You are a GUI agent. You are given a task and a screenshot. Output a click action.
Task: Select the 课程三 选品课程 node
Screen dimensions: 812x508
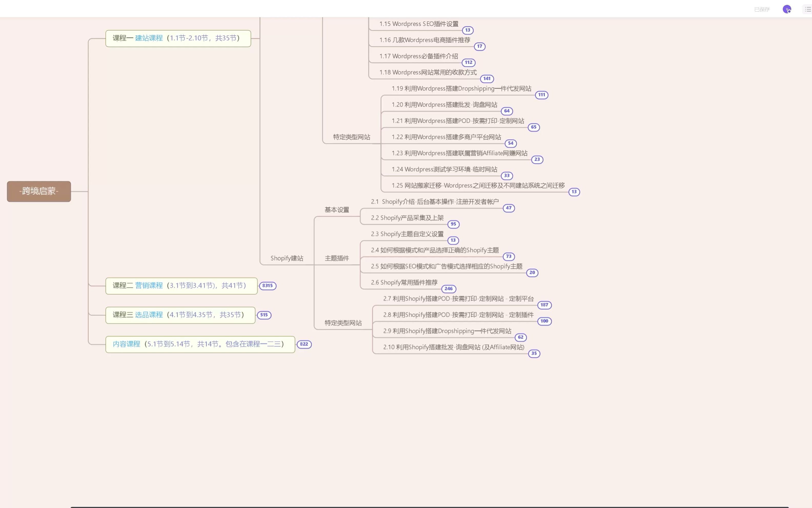pyautogui.click(x=180, y=315)
